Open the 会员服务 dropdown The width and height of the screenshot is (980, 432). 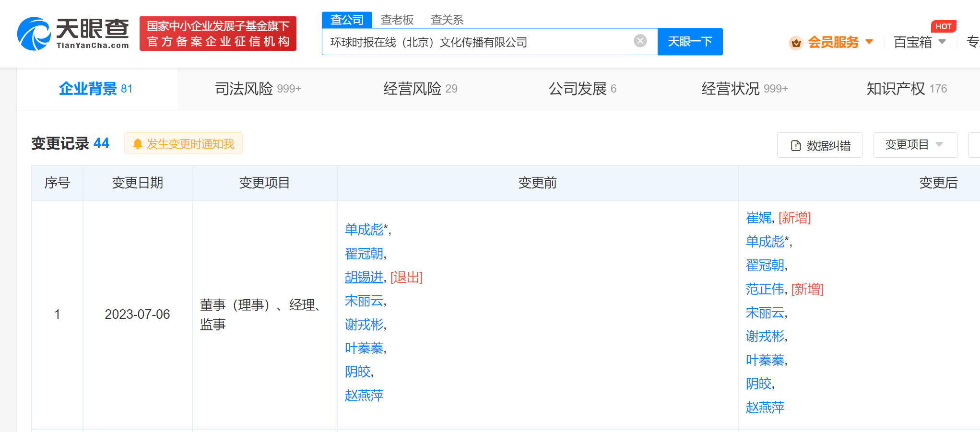[x=833, y=42]
